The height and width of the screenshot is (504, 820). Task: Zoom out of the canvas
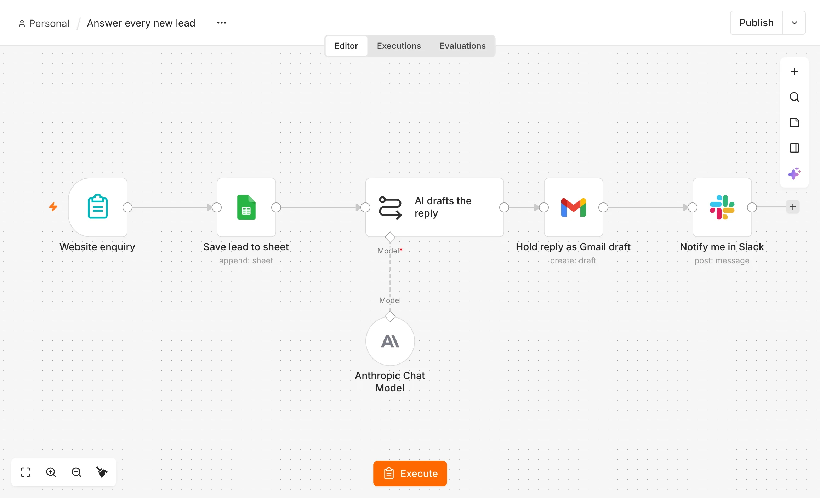point(76,472)
